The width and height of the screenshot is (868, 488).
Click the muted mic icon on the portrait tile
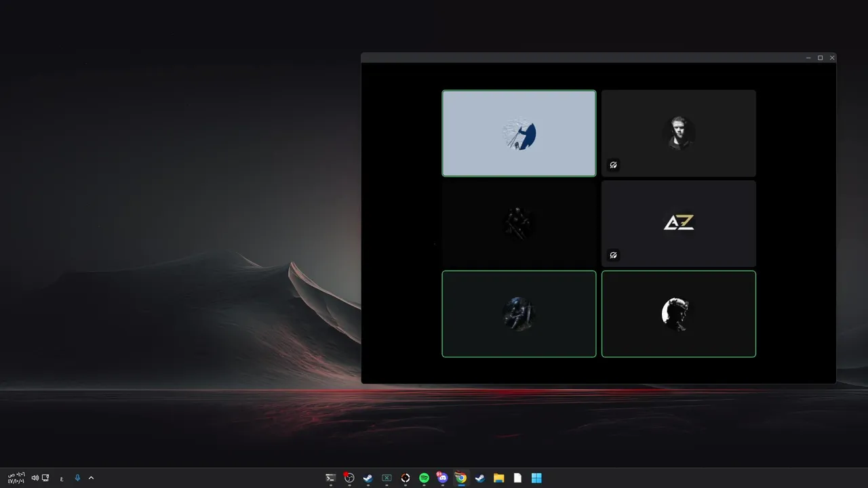pos(613,165)
